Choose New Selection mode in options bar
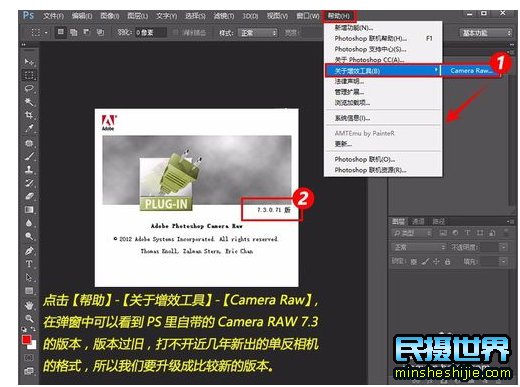The image size is (520, 387). tap(61, 32)
